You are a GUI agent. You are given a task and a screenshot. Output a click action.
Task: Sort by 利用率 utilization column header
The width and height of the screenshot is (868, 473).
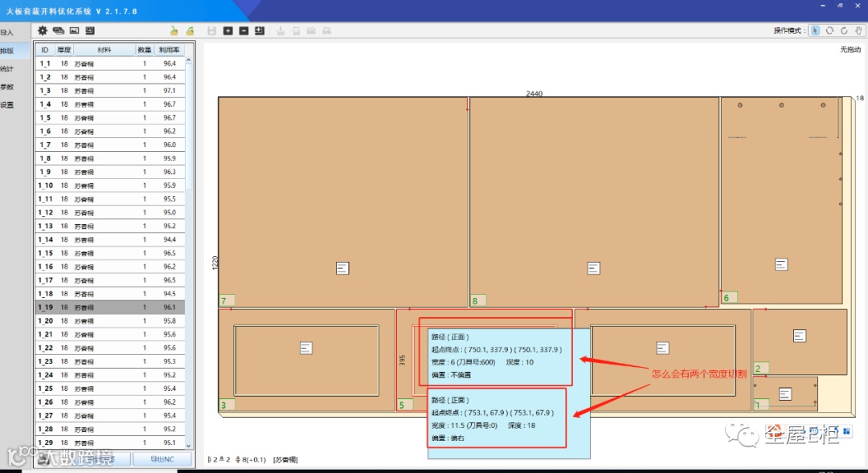(x=169, y=50)
